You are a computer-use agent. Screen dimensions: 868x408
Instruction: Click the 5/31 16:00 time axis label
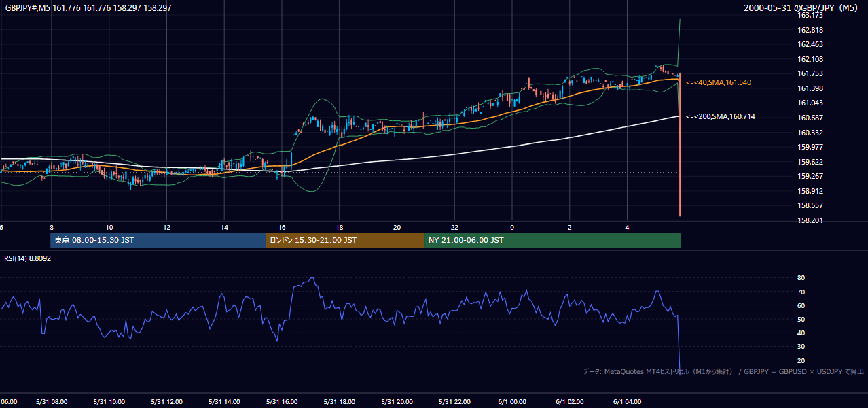coord(283,402)
